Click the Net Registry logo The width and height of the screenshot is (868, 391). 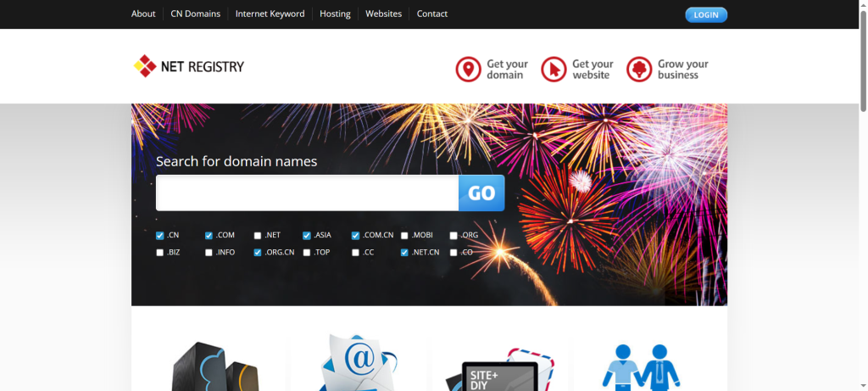pos(189,66)
